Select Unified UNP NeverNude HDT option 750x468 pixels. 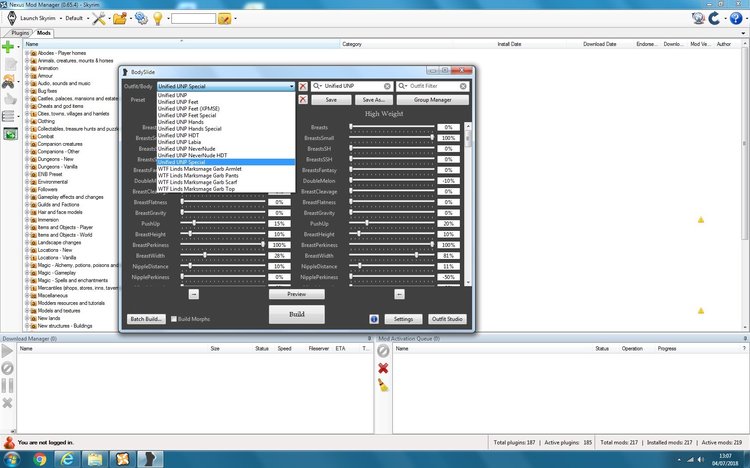coord(226,156)
